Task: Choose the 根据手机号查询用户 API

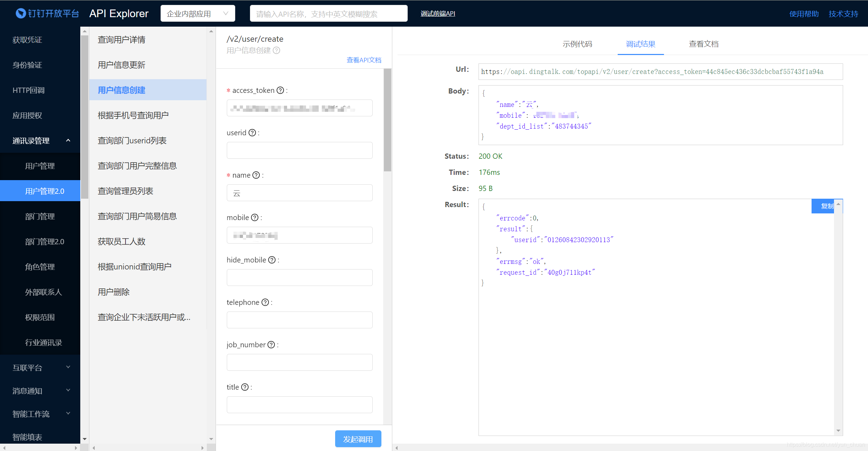Action: [x=148, y=115]
